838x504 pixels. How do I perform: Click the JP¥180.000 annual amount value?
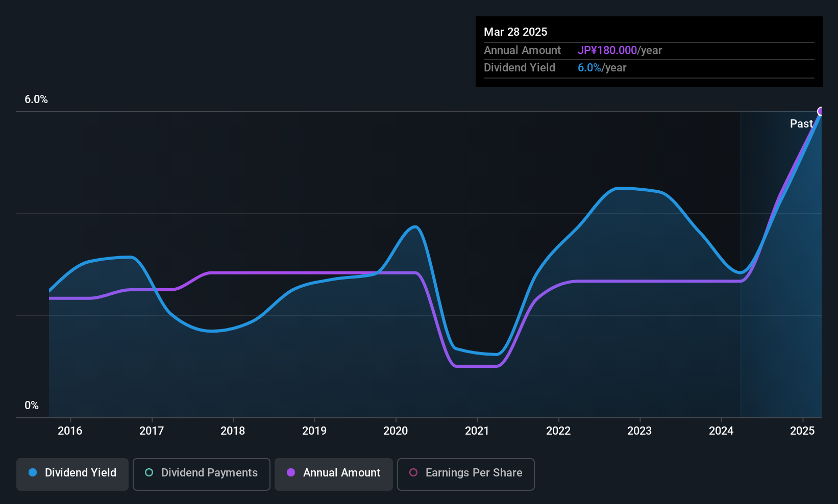(x=607, y=51)
